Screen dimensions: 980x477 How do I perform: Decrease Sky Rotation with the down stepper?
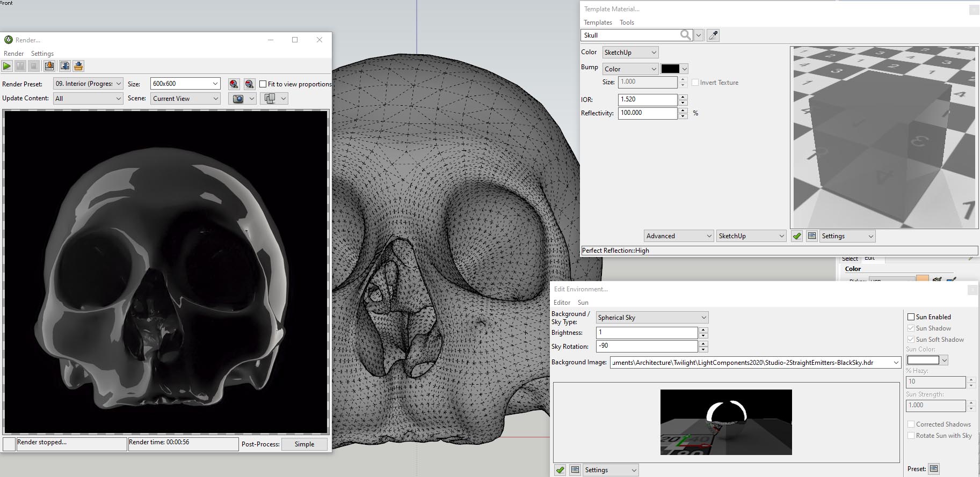click(703, 350)
